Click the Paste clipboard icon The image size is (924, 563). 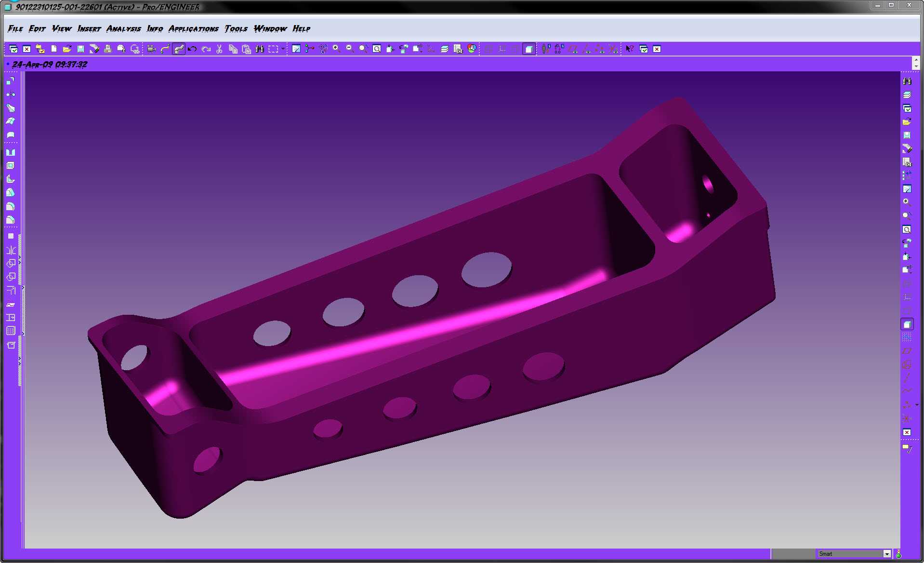pos(246,49)
